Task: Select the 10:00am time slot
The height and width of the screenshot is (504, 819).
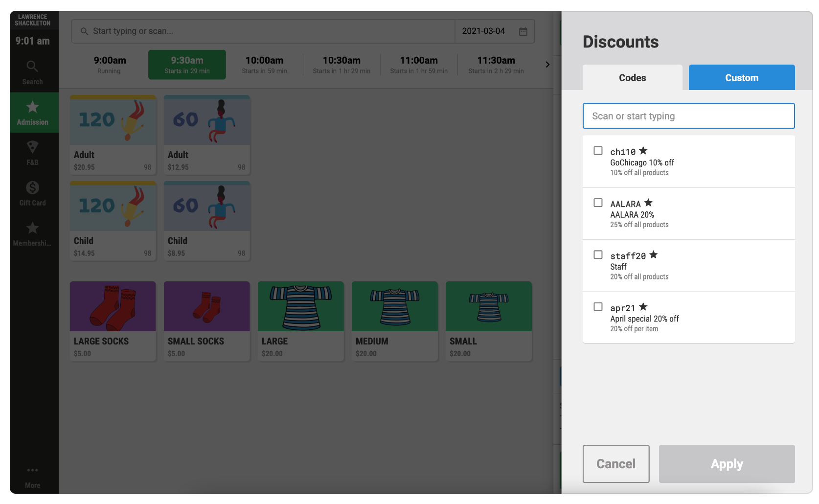Action: [x=264, y=64]
